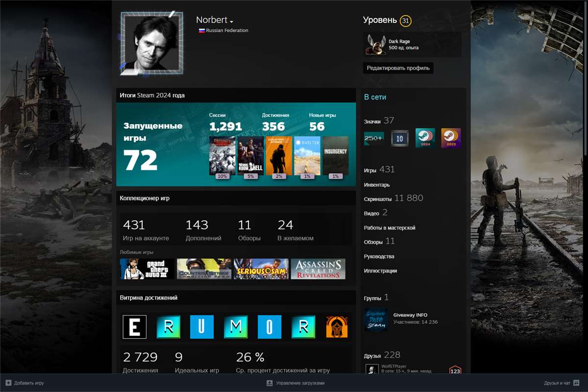The image size is (588, 392).
Task: Open Обзоры stat in the game collector showcase
Action: click(249, 230)
